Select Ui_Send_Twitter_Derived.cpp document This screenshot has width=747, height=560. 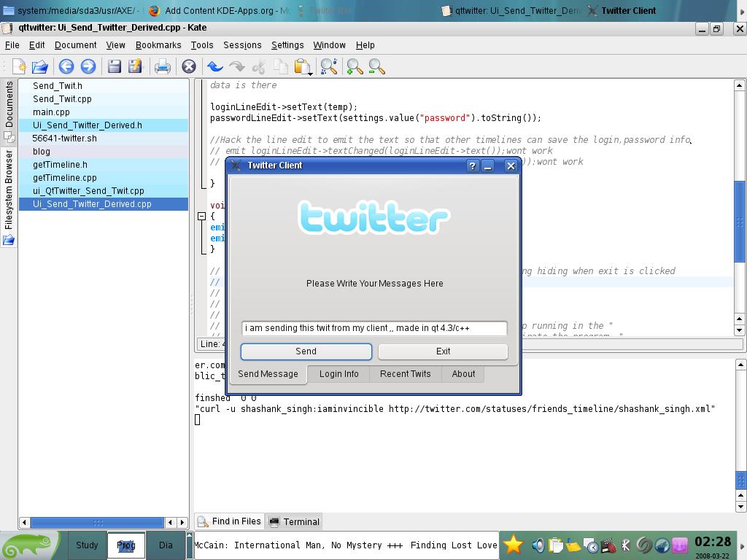(x=104, y=204)
